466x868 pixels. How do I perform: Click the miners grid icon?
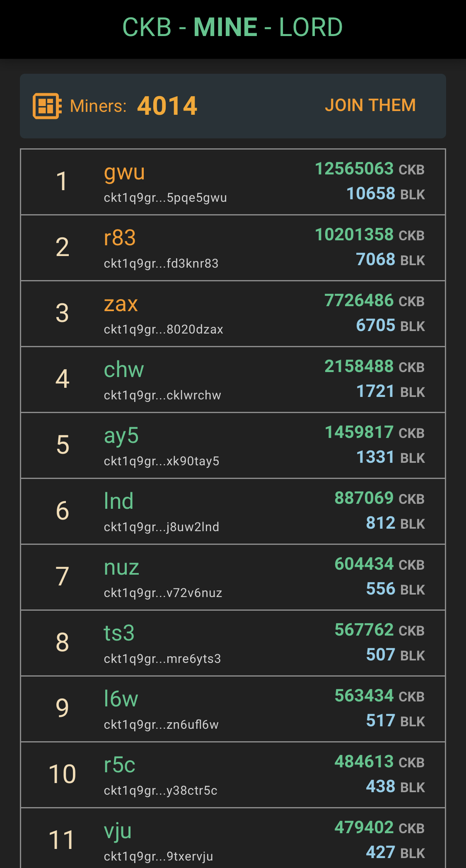(47, 106)
